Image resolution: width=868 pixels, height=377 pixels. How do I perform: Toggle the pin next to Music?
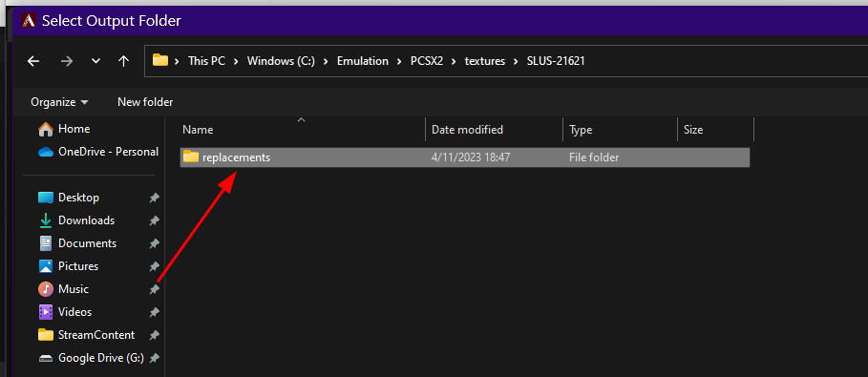(x=155, y=289)
